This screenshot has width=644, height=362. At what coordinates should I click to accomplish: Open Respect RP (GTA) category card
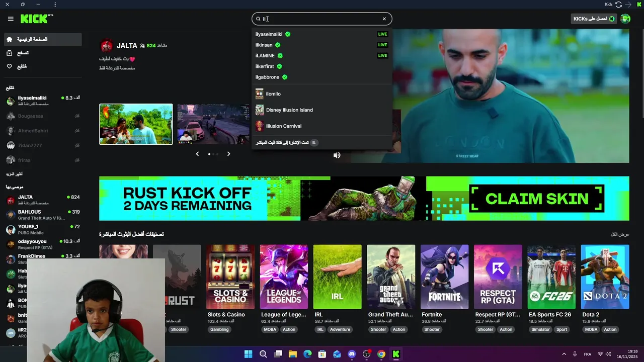[498, 277]
